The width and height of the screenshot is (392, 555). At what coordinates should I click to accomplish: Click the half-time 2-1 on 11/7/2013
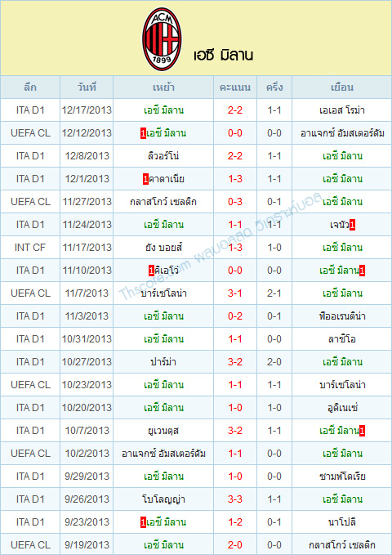[x=274, y=293]
